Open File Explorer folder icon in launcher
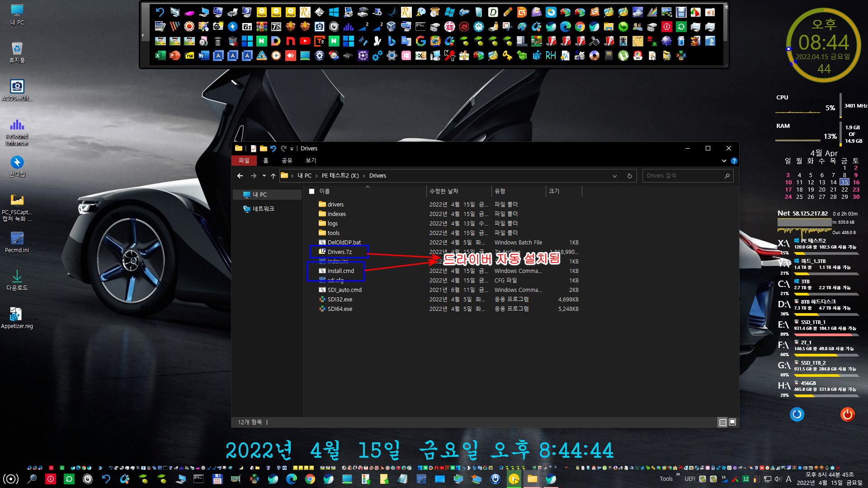Viewport: 868px width, 488px height. click(609, 27)
